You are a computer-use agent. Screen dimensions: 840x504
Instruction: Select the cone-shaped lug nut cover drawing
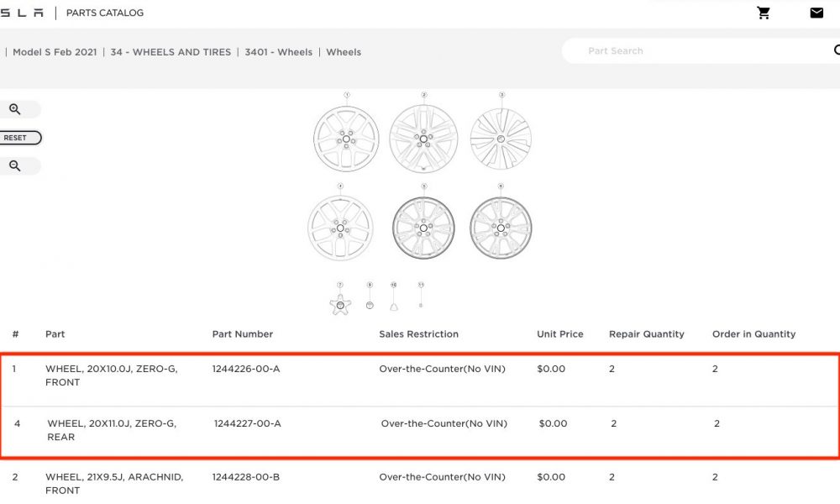[x=394, y=307]
